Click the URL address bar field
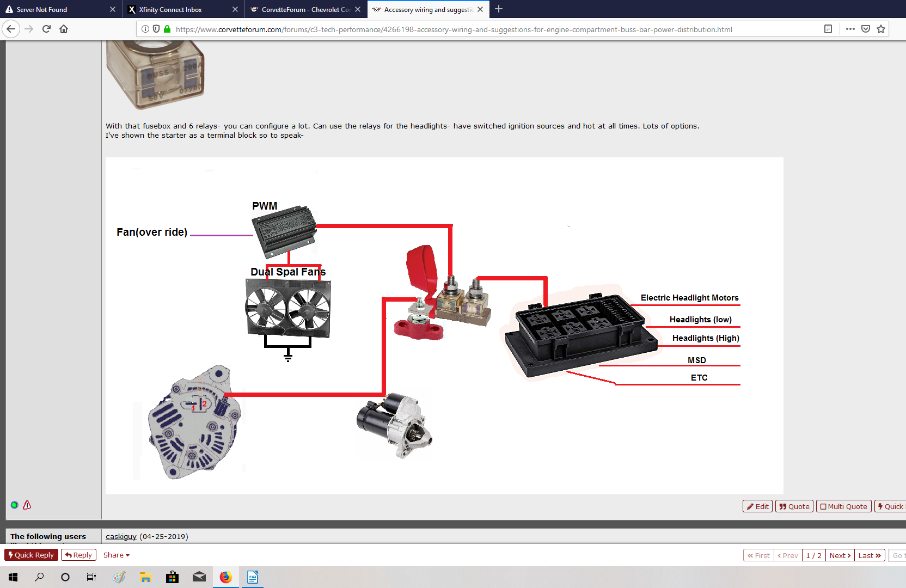 coord(490,29)
